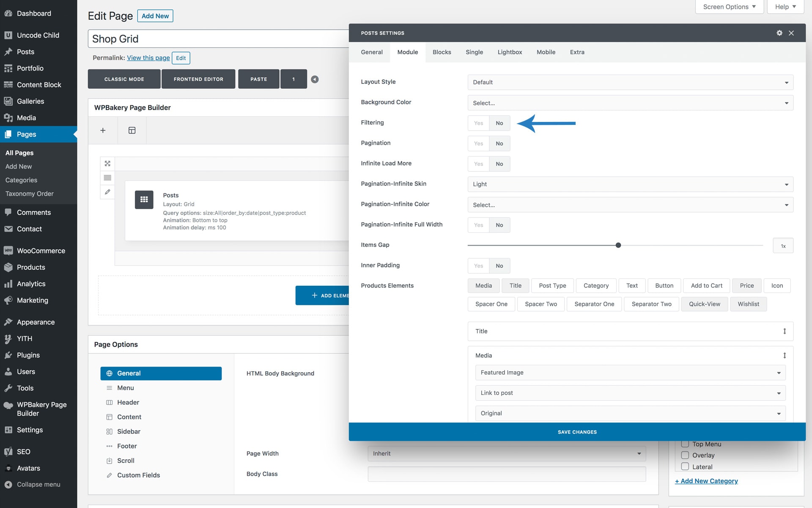Open the WPBakery templates layout icon
Screen dimensions: 812x508
pyautogui.click(x=132, y=130)
